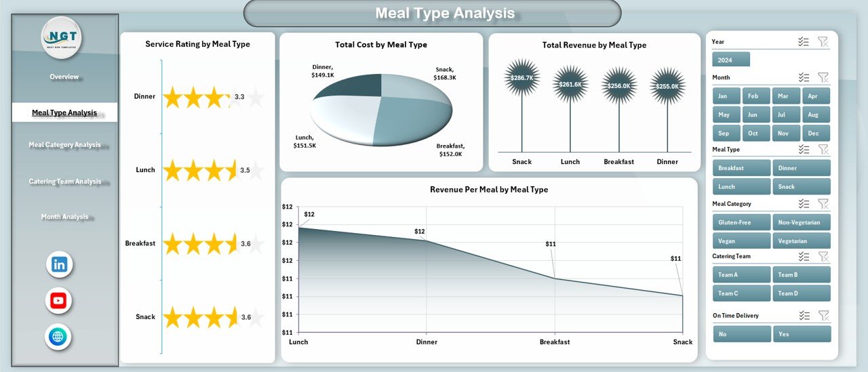Clear the Catering Team filter icon
This screenshot has width=868, height=372.
(x=823, y=256)
